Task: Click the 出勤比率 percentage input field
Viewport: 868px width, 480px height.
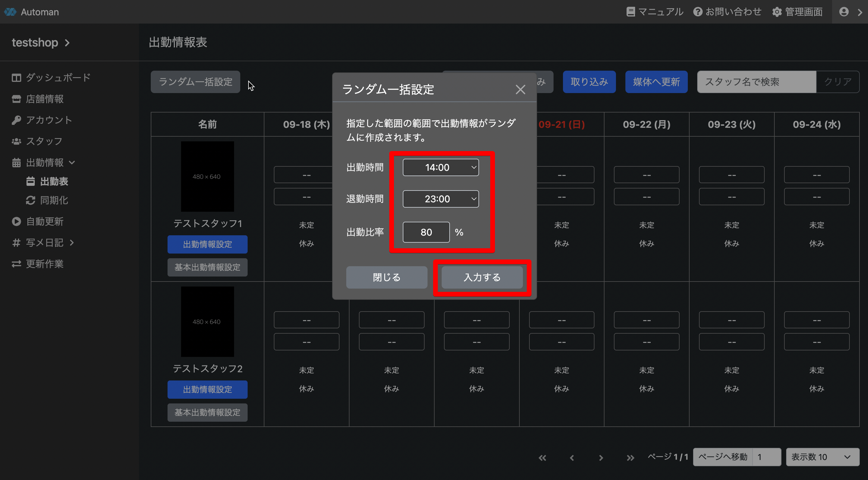Action: [x=426, y=232]
